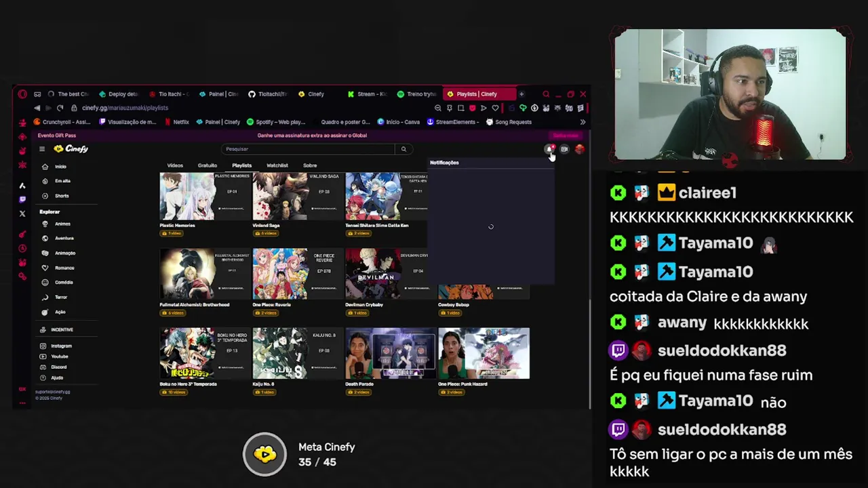Reload the page with refresh button
Screen dimensions: 868x488
click(x=60, y=108)
